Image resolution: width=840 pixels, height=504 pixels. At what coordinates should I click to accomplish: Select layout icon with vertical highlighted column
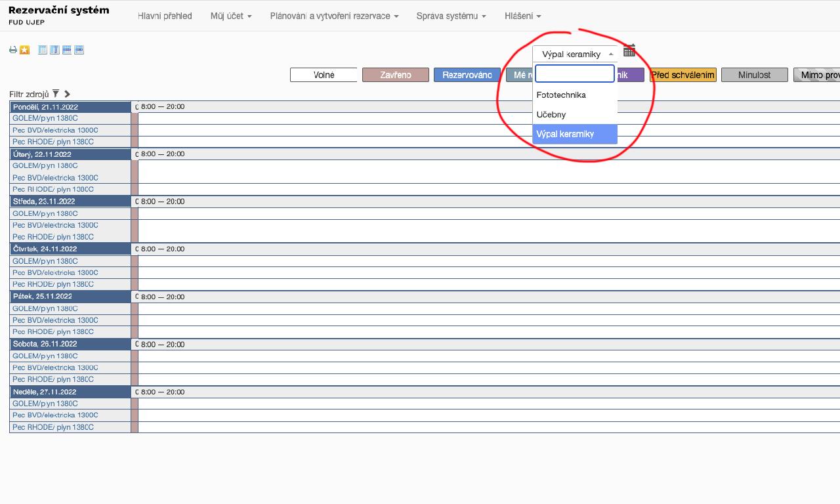point(54,50)
